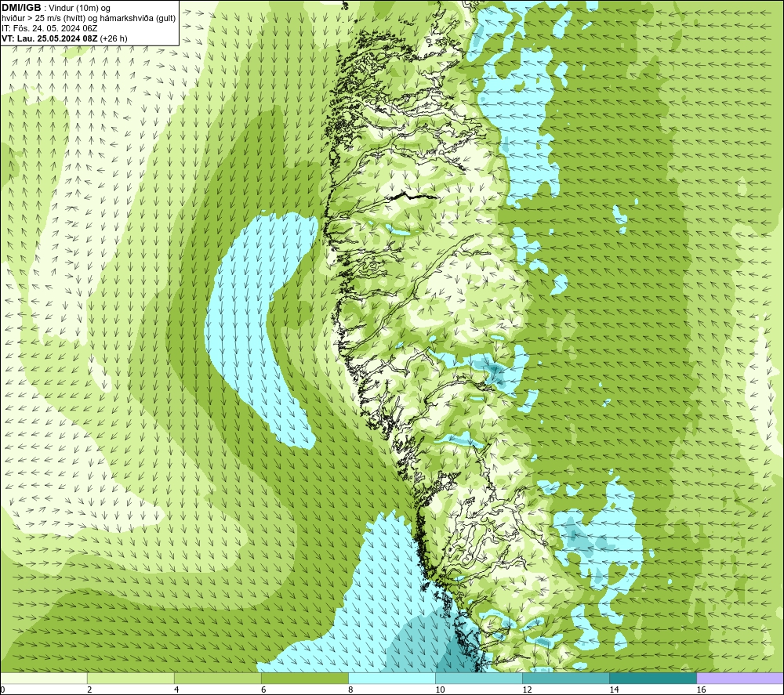Click the '16' scale label
This screenshot has height=695, width=784.
coord(701,690)
